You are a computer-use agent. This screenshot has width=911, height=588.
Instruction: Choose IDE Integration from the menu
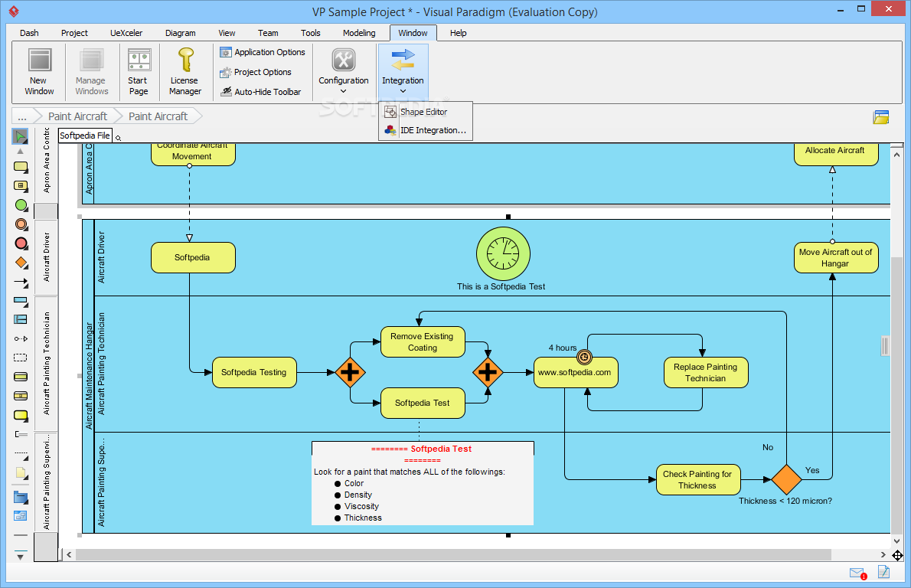pyautogui.click(x=425, y=130)
